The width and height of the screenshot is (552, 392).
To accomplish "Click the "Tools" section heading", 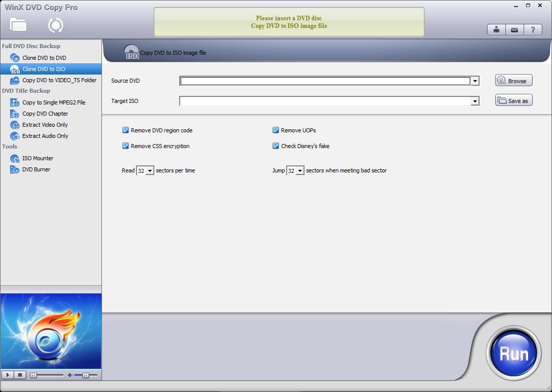I will (10, 147).
